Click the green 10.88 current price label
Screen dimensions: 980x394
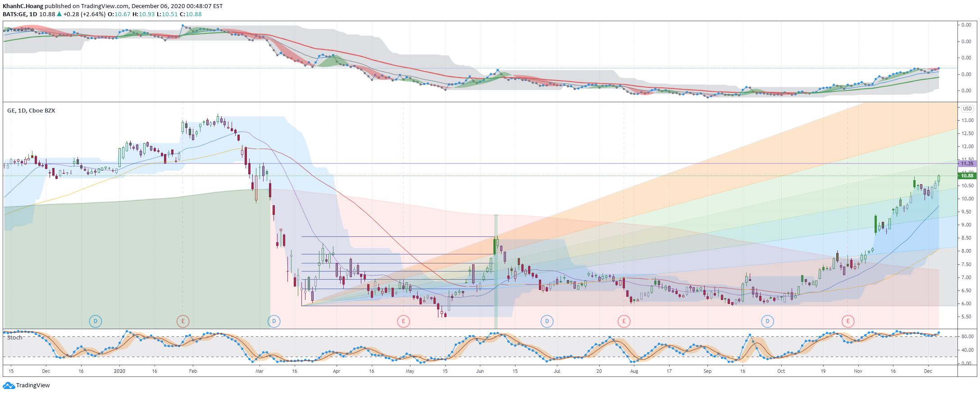click(967, 176)
